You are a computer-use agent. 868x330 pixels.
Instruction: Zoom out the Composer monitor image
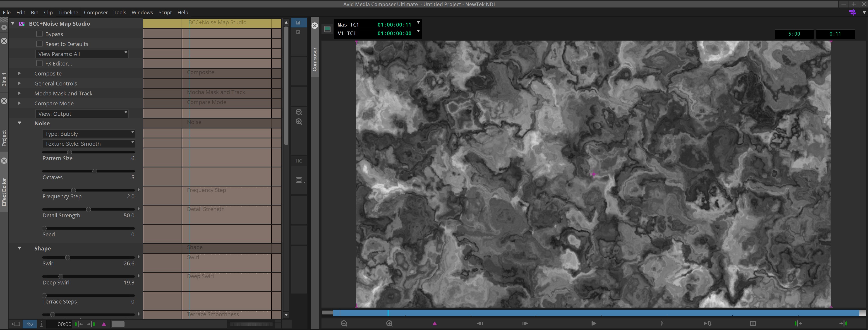click(344, 323)
